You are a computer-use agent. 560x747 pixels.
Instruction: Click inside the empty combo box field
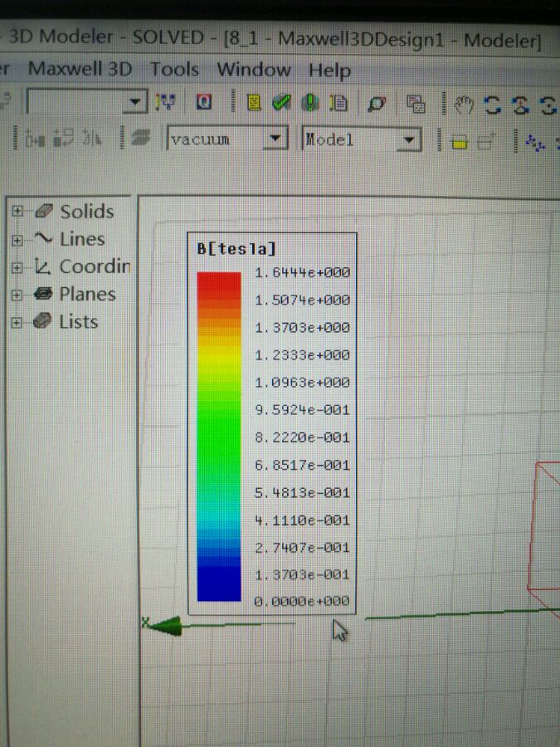(75, 101)
